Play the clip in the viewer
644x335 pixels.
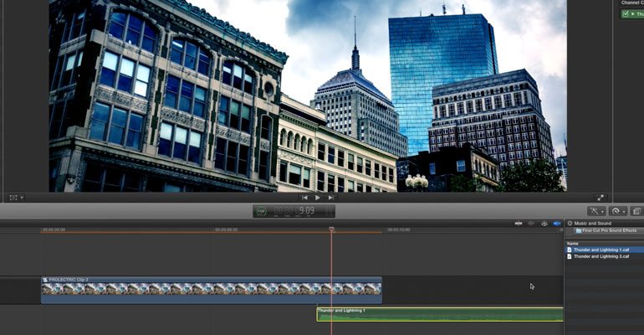point(318,198)
